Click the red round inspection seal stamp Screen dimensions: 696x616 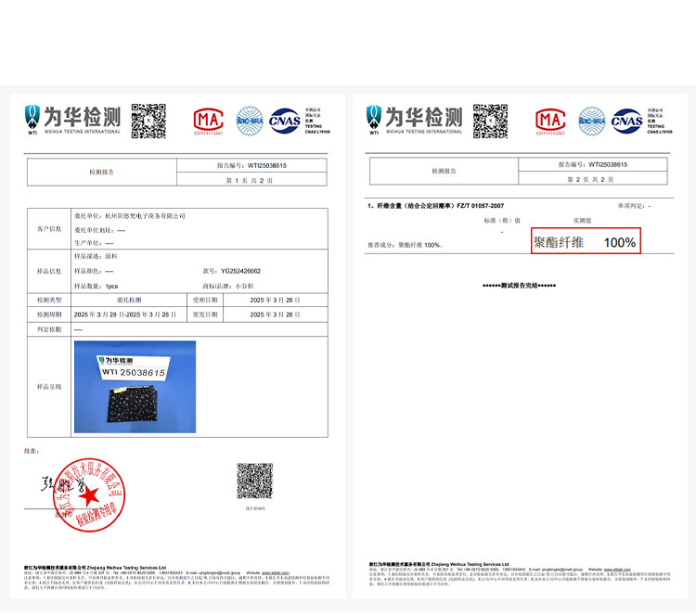[89, 494]
